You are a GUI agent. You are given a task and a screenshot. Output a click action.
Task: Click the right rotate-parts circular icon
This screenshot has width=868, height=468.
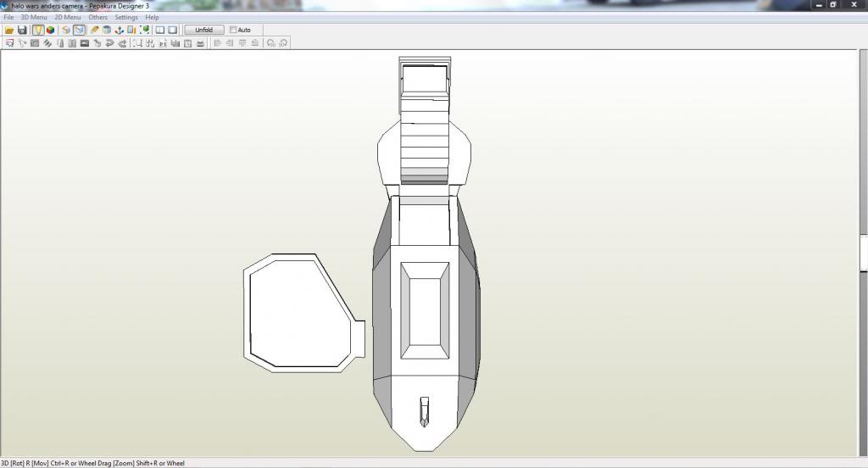283,43
